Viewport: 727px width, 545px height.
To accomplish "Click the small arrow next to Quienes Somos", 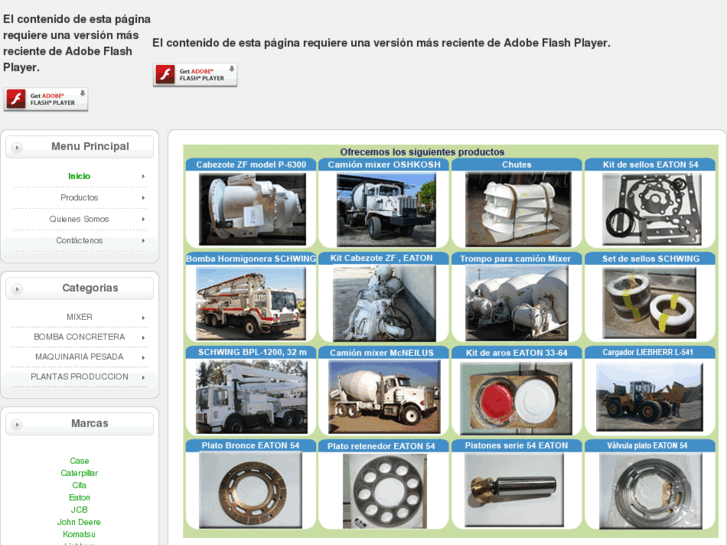I will pos(143,219).
